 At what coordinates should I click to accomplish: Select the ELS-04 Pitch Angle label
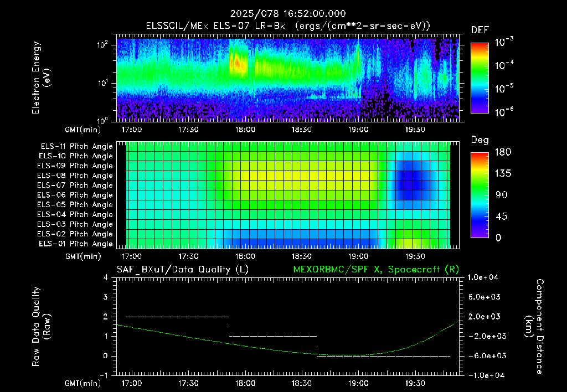pos(75,215)
